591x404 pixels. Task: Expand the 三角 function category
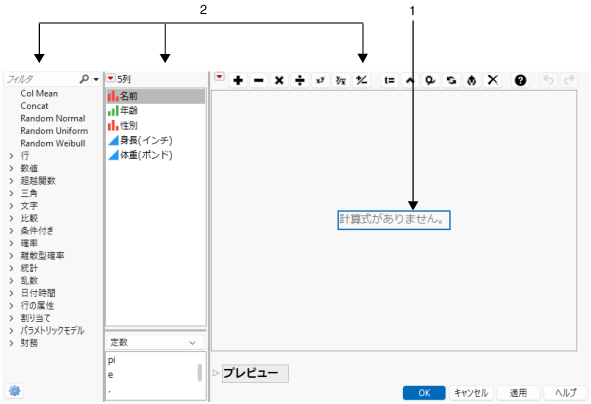11,193
